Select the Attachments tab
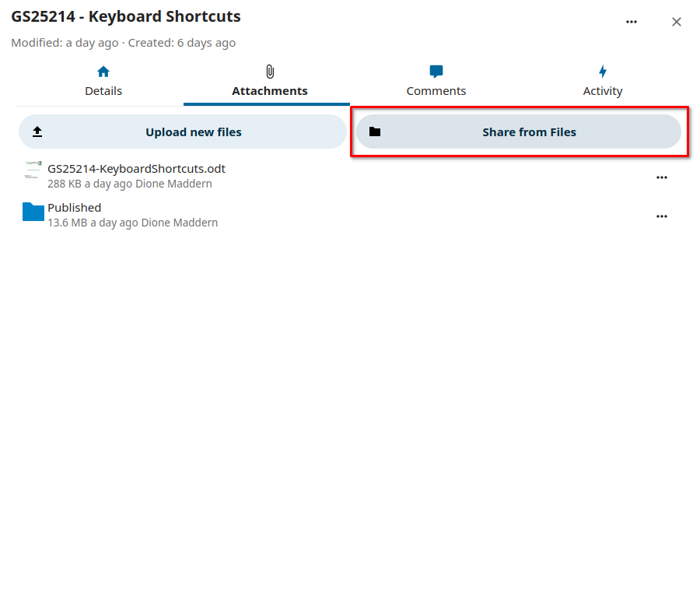 pos(270,90)
